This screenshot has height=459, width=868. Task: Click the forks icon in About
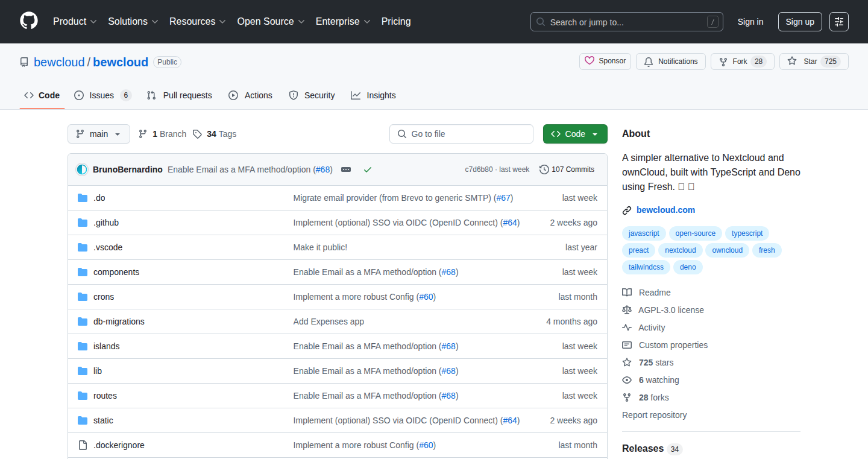click(x=627, y=397)
